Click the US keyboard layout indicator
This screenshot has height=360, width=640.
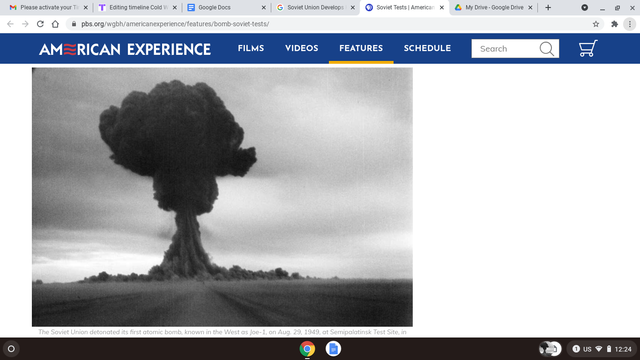coord(587,349)
